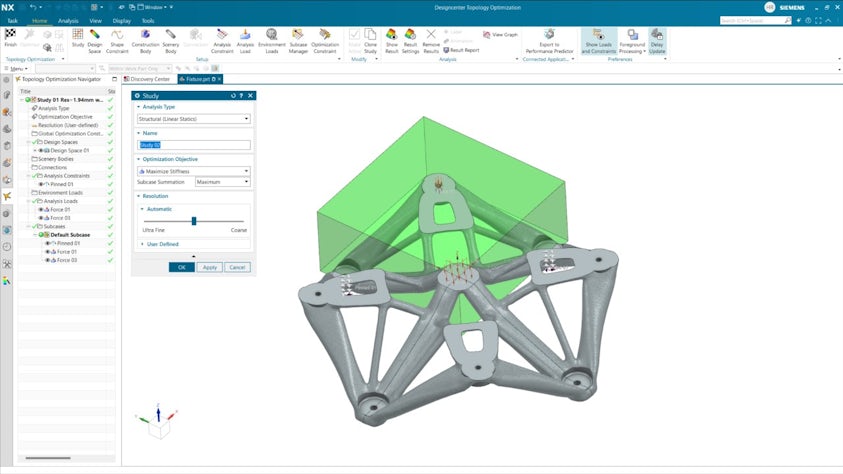Click the view orientation triad
Screen dimensions: 843x474
(158, 420)
